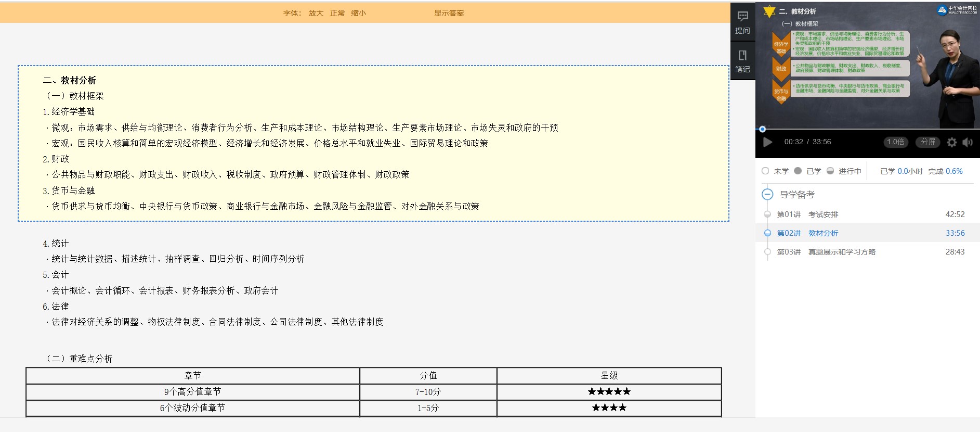The image size is (980, 432).
Task: Click 显示答案 to show answers
Action: coord(449,13)
